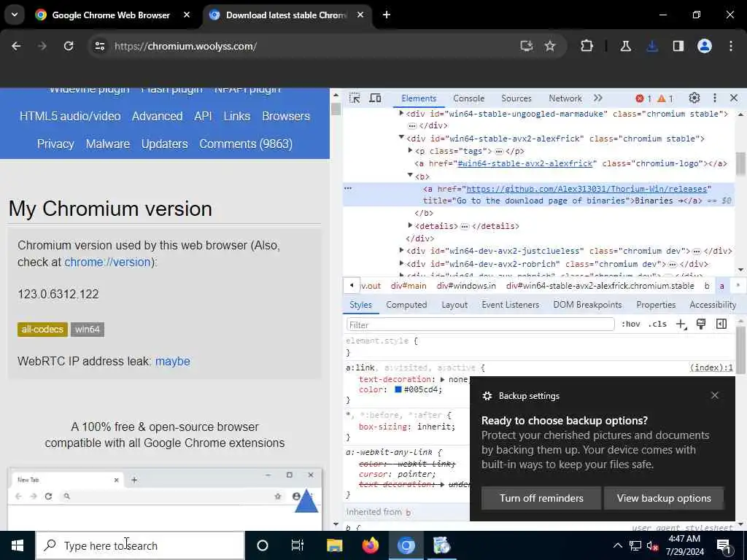Open the Chrome side panel icon
This screenshot has height=560, width=747.
coord(678,46)
